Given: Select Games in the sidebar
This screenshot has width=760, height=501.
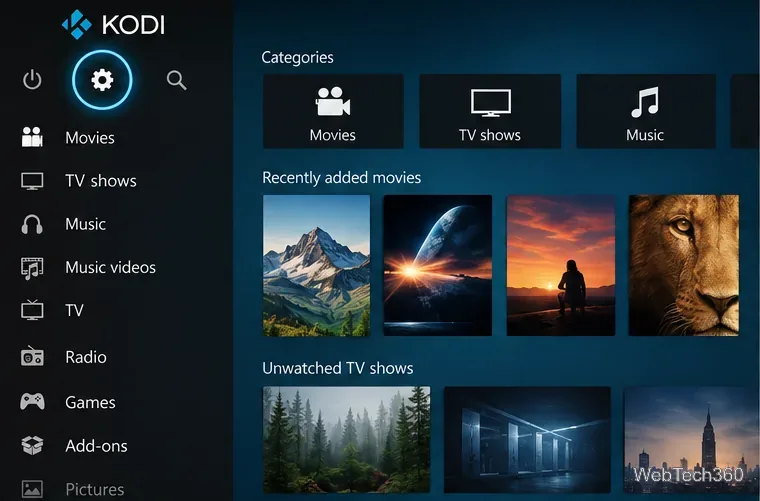Looking at the screenshot, I should (x=90, y=402).
